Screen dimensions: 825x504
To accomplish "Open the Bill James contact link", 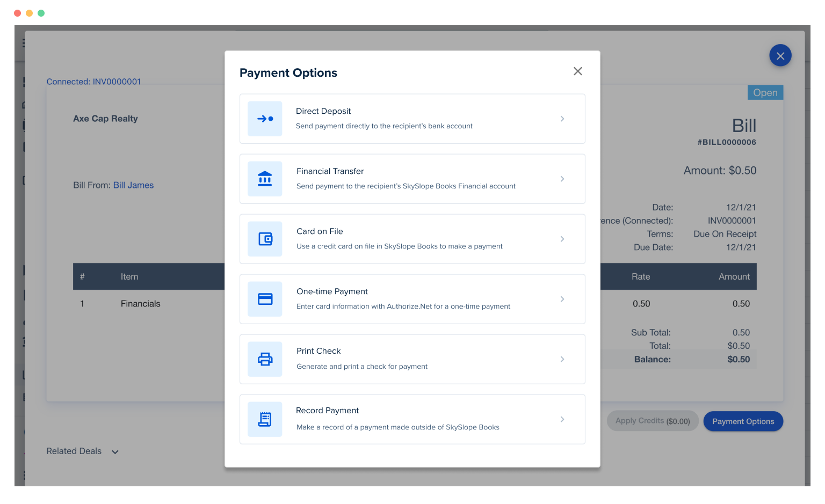I will pos(133,185).
